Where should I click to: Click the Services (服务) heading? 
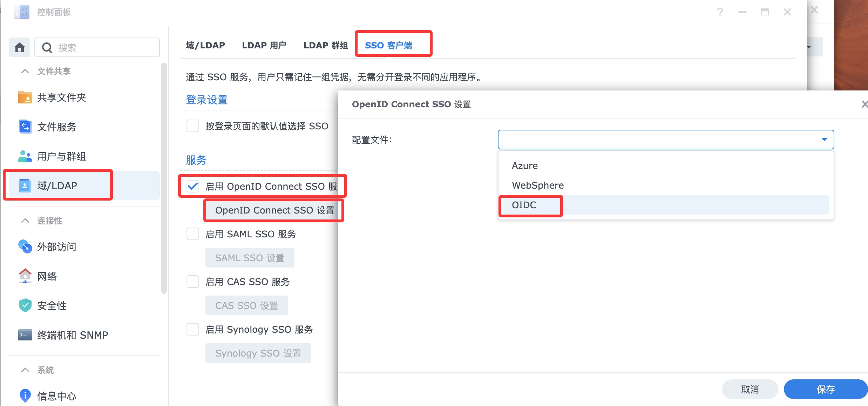196,160
